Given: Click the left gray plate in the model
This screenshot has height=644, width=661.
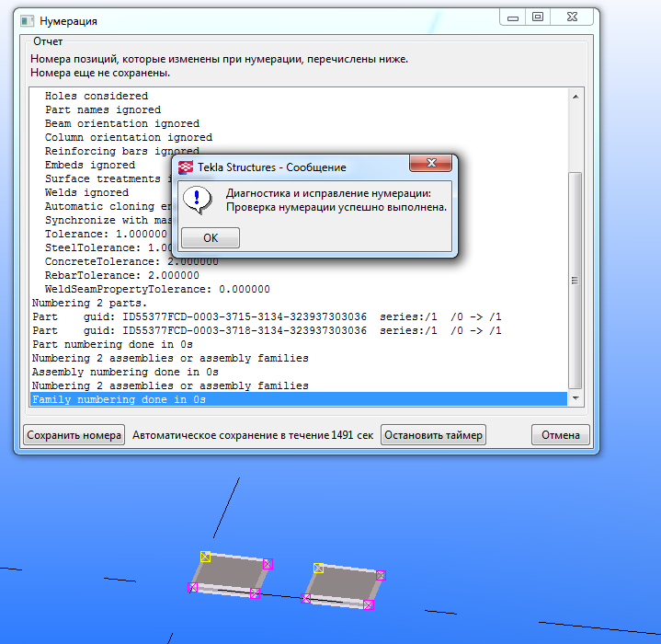Looking at the screenshot, I should click(x=230, y=573).
